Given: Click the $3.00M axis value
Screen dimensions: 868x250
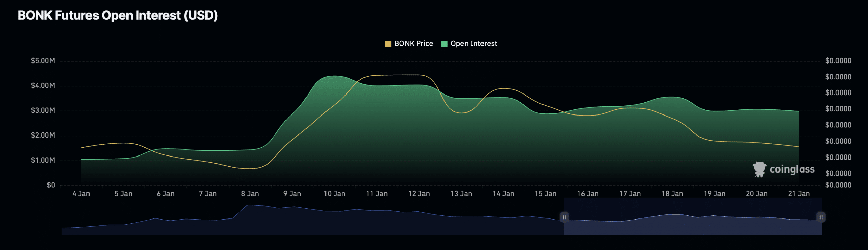Looking at the screenshot, I should pyautogui.click(x=43, y=110).
